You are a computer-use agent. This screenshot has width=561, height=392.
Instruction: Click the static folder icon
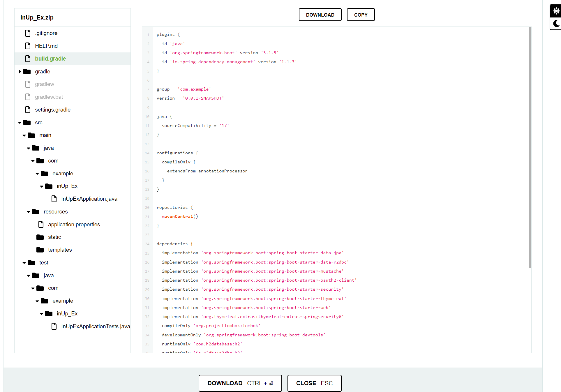point(40,237)
